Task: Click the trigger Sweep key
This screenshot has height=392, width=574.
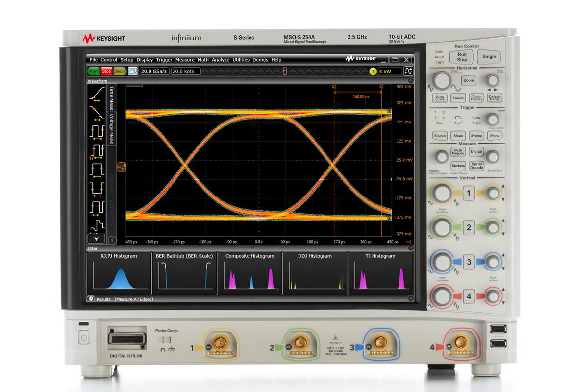Action: click(x=476, y=135)
